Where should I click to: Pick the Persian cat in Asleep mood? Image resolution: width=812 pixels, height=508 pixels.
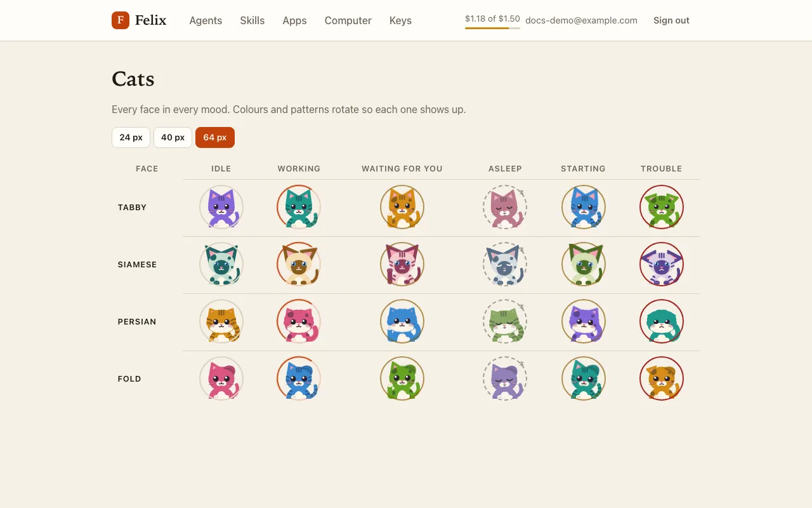[x=505, y=321]
